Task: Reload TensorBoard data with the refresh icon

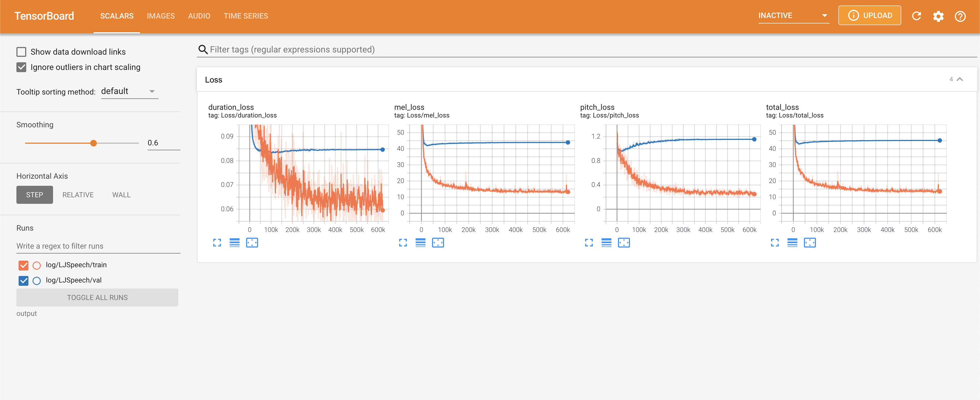Action: (917, 16)
